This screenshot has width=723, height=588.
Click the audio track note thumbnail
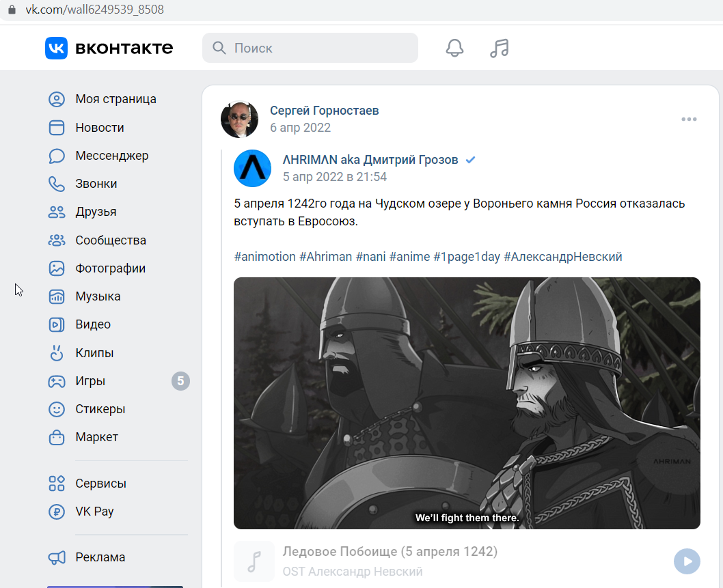point(254,561)
